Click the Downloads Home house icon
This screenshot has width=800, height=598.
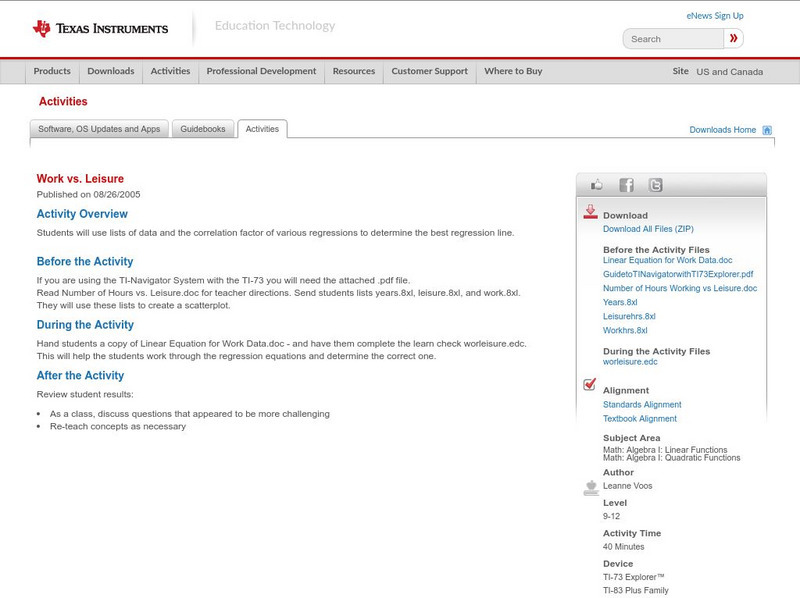click(767, 130)
